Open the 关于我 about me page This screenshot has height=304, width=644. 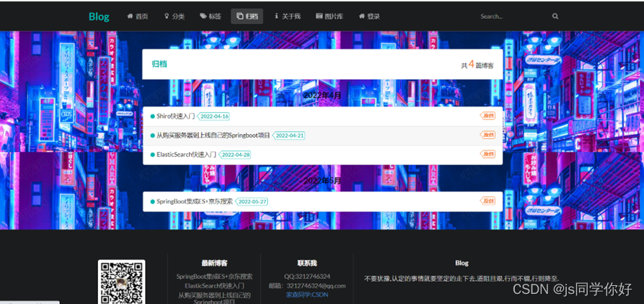tap(288, 17)
